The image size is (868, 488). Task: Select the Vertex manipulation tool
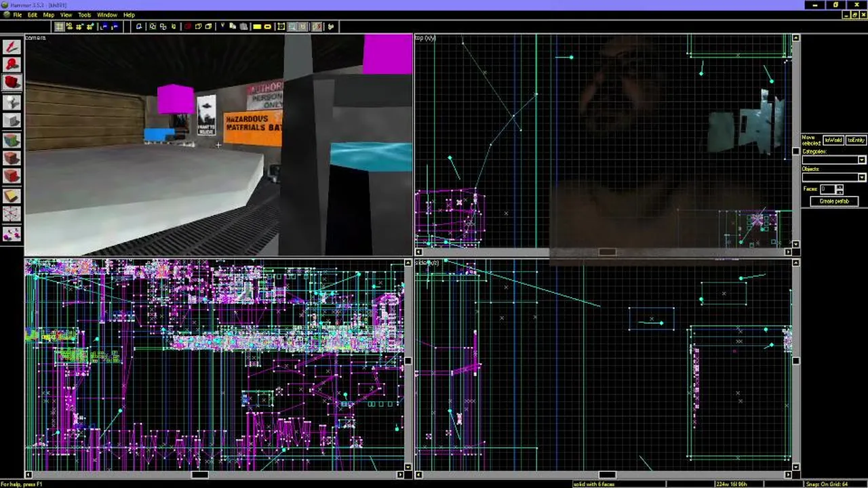(12, 214)
